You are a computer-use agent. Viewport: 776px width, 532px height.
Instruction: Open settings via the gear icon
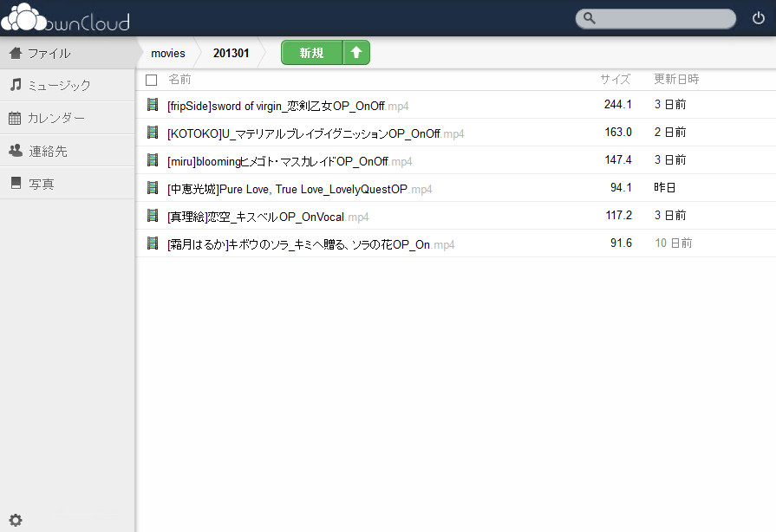point(16,520)
